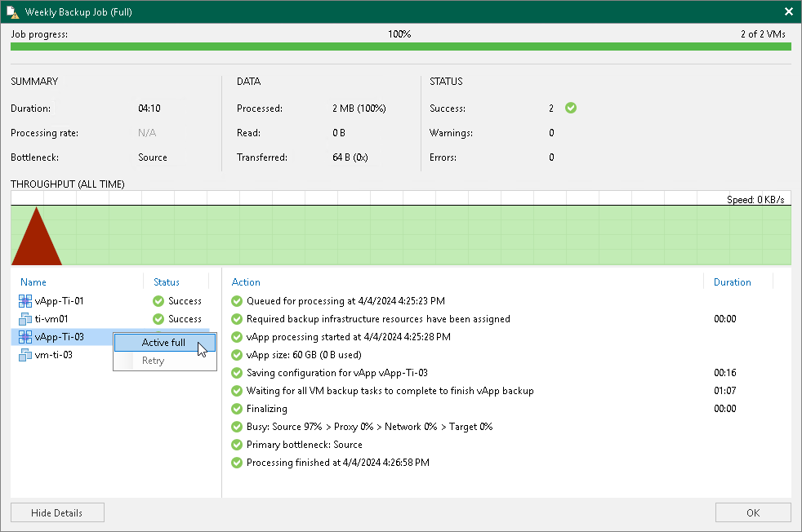The height and width of the screenshot is (532, 802).
Task: Sort by the Name column header
Action: (33, 282)
